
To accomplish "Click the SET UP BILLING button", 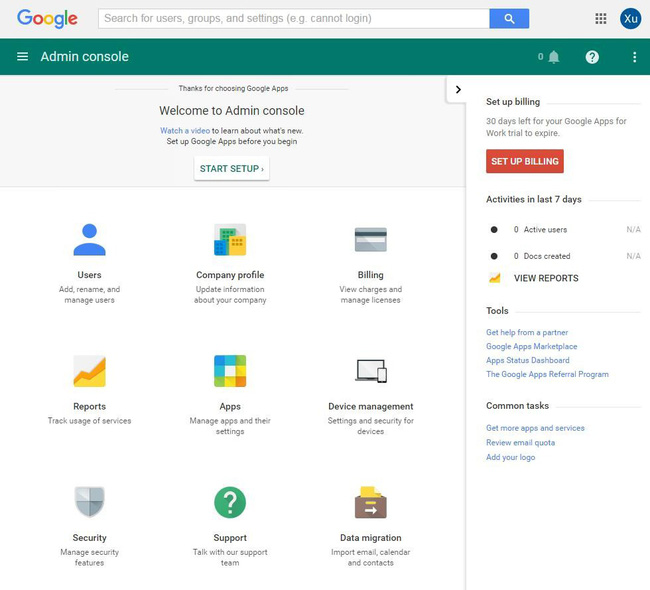I will click(525, 161).
